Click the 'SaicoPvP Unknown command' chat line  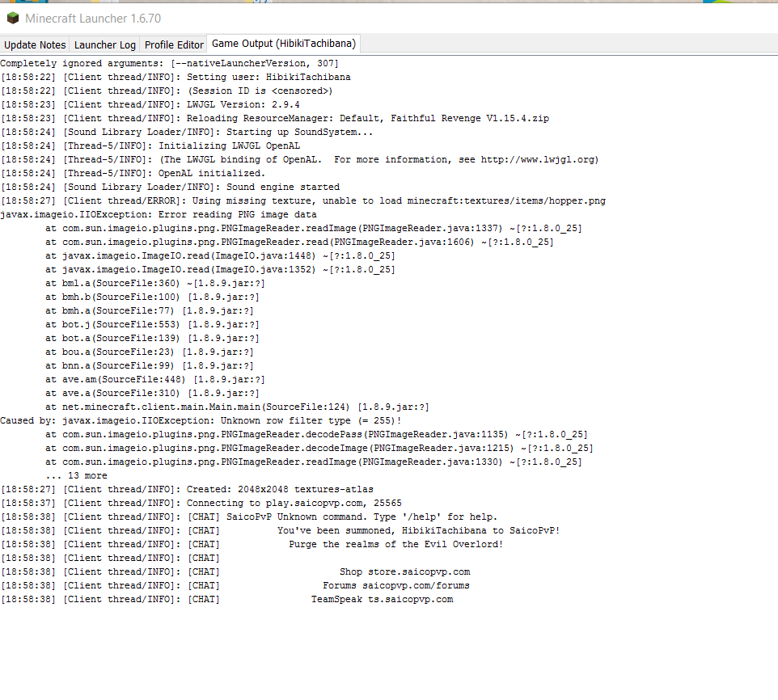click(248, 517)
